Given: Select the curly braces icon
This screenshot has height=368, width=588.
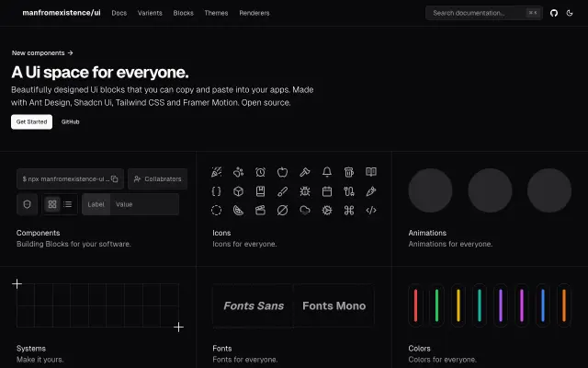Looking at the screenshot, I should coord(217,191).
